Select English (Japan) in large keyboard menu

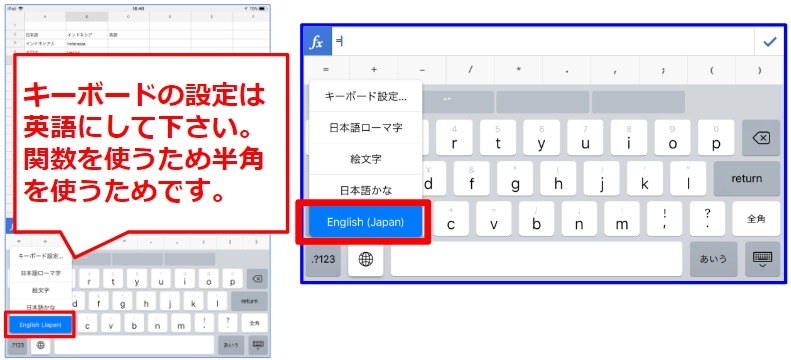click(365, 222)
